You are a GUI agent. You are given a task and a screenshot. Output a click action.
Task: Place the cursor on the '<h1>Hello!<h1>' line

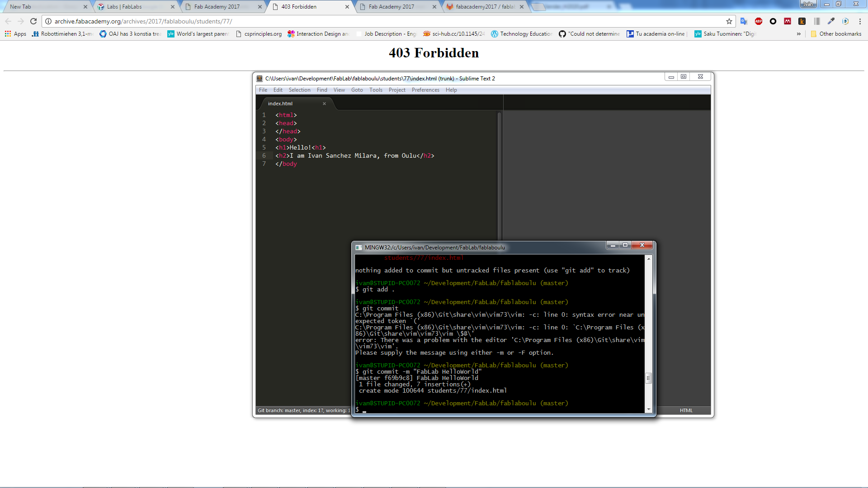tap(301, 147)
